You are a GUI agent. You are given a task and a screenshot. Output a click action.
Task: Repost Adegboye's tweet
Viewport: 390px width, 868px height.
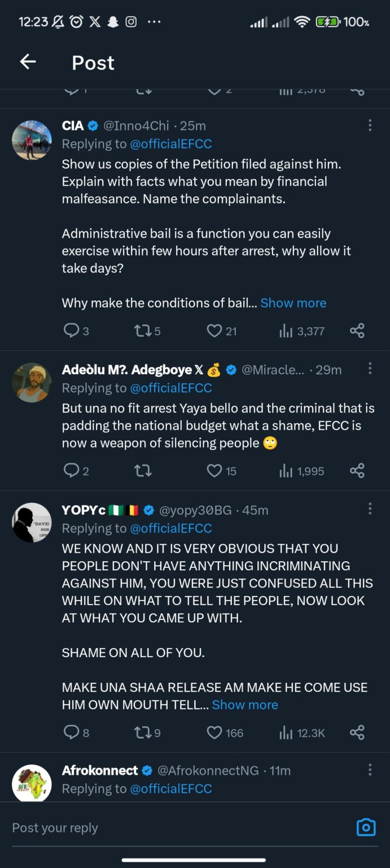143,471
